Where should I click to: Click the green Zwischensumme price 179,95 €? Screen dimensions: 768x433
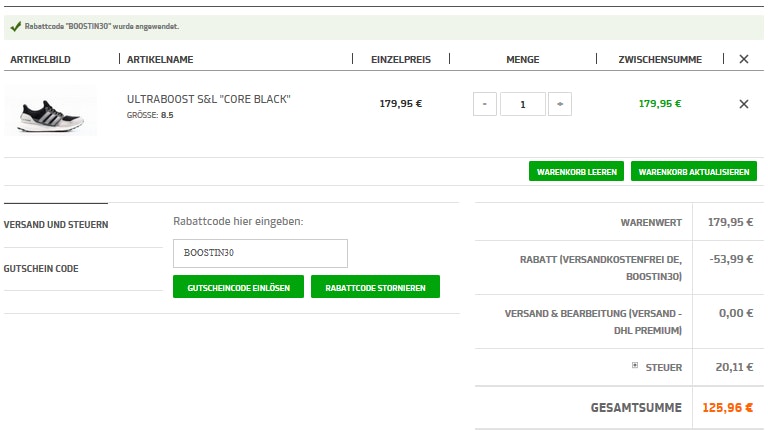pyautogui.click(x=660, y=103)
